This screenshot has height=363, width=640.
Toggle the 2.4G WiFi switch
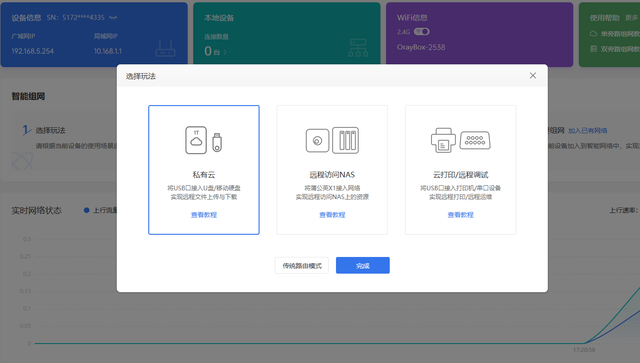tap(422, 31)
